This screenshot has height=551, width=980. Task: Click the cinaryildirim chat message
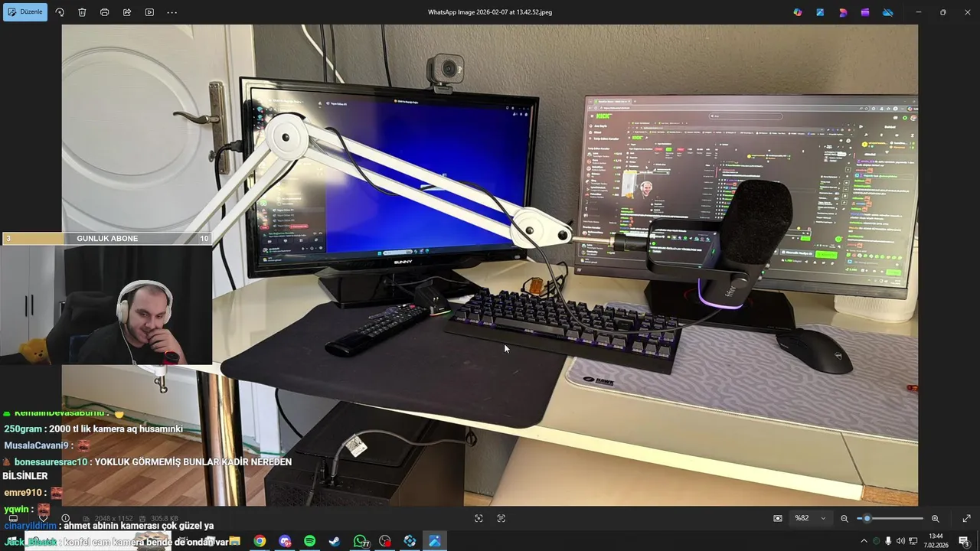(x=109, y=526)
